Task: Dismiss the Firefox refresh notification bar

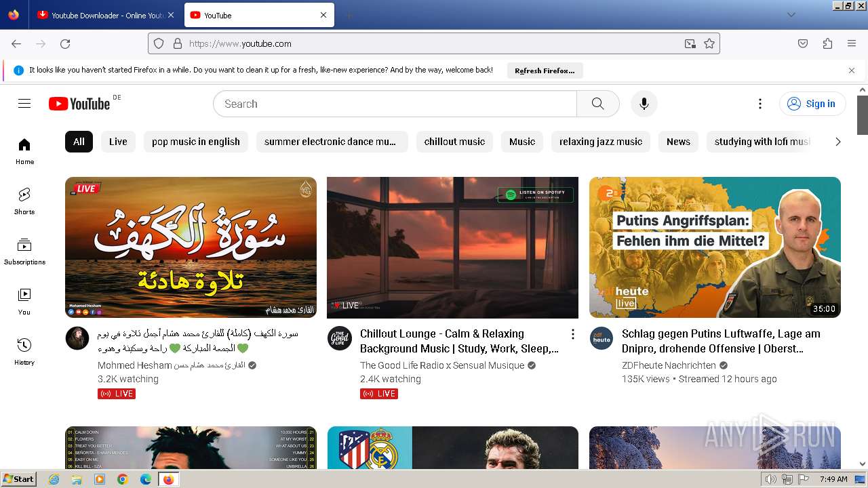Action: [x=852, y=70]
